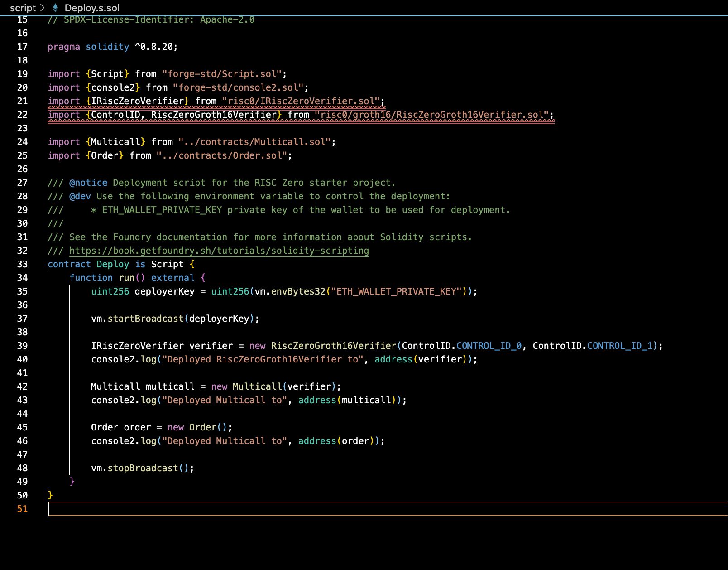
Task: Click line number 51 in the gutter
Action: click(22, 509)
